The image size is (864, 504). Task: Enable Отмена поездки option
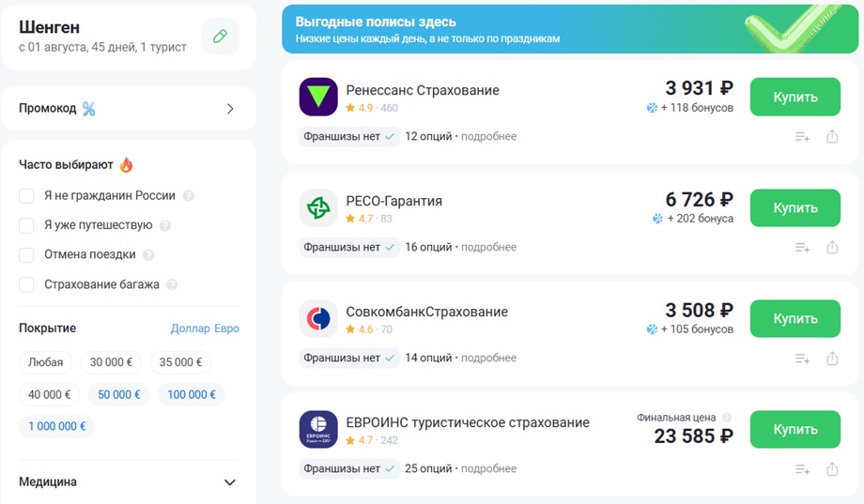click(x=26, y=255)
